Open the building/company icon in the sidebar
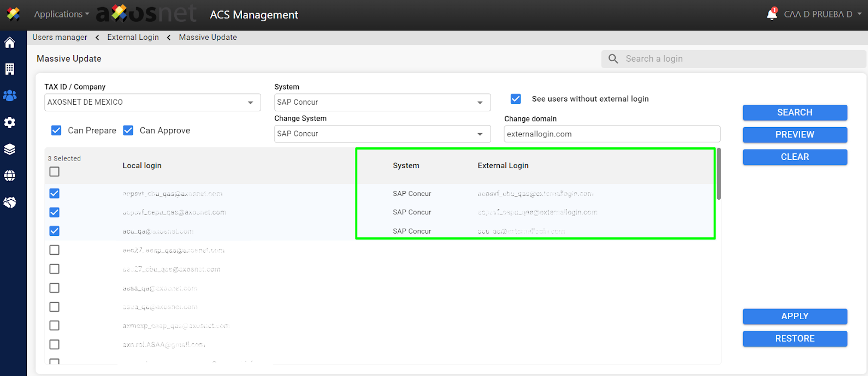Image resolution: width=868 pixels, height=376 pixels. pyautogui.click(x=10, y=69)
